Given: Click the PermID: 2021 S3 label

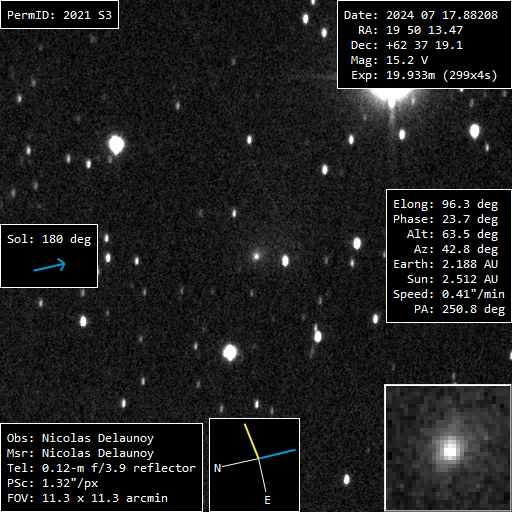Looking at the screenshot, I should 59,15.
